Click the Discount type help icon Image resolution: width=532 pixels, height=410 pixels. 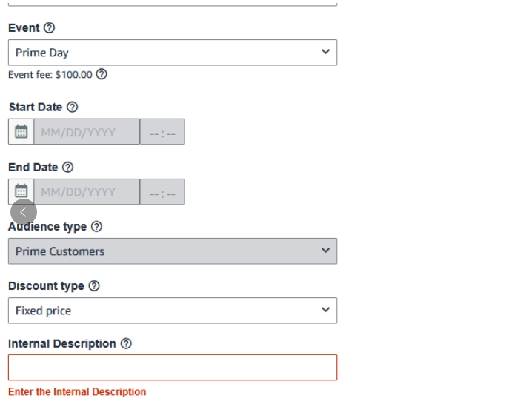click(x=94, y=286)
